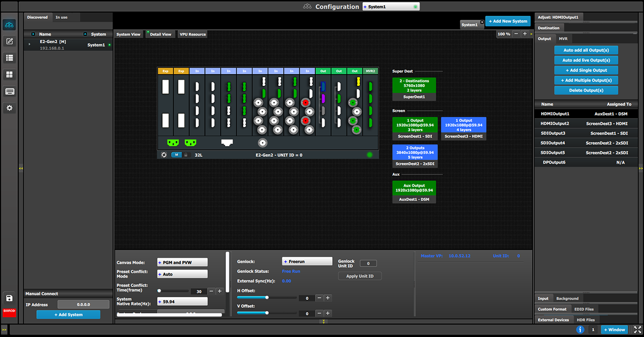This screenshot has width=644, height=337.
Task: Click Auto add live Output(s)
Action: click(x=586, y=60)
